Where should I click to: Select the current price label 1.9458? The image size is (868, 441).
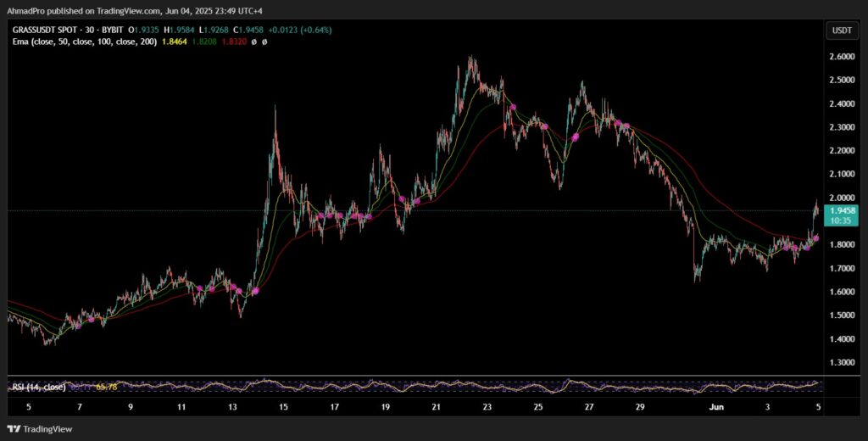[842, 210]
